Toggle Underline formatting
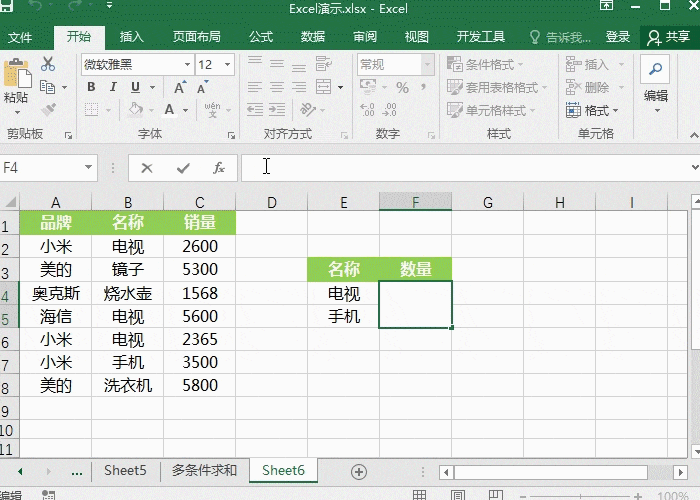Screen dimensions: 700x500 pos(135,87)
